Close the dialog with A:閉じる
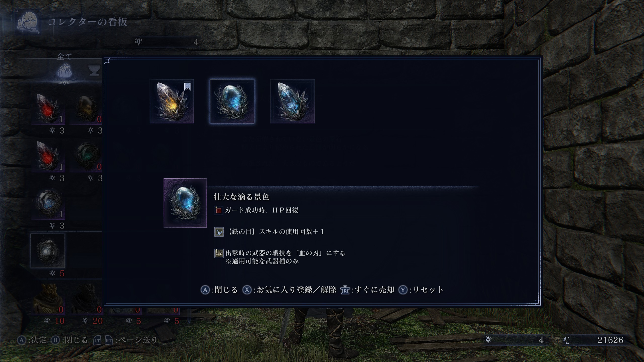Viewport: 644px width, 362px height. [219, 290]
